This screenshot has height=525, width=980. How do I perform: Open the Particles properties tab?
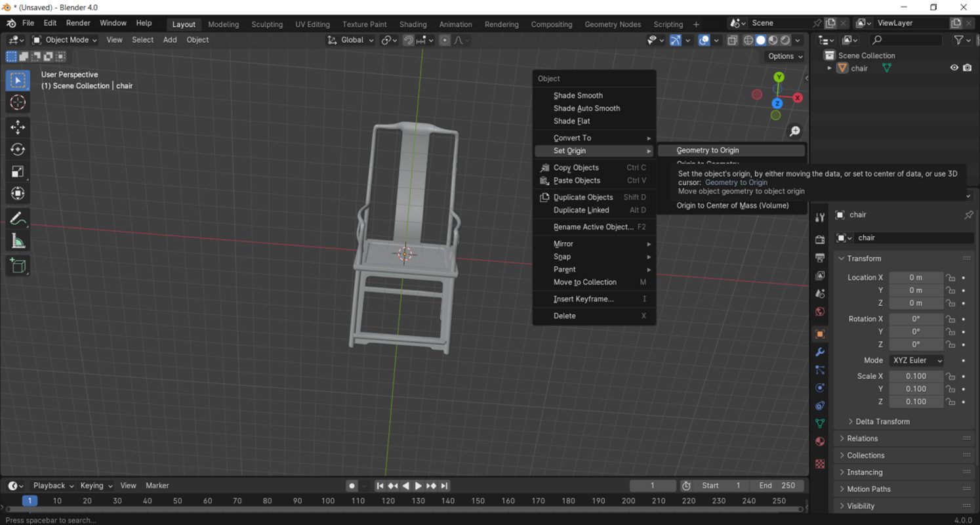[x=819, y=370]
